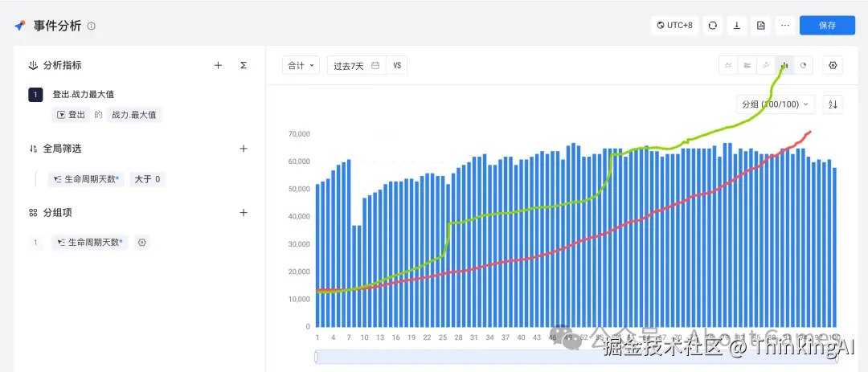Click the report file icon in top bar
Image resolution: width=868 pixels, height=372 pixels.
[761, 26]
